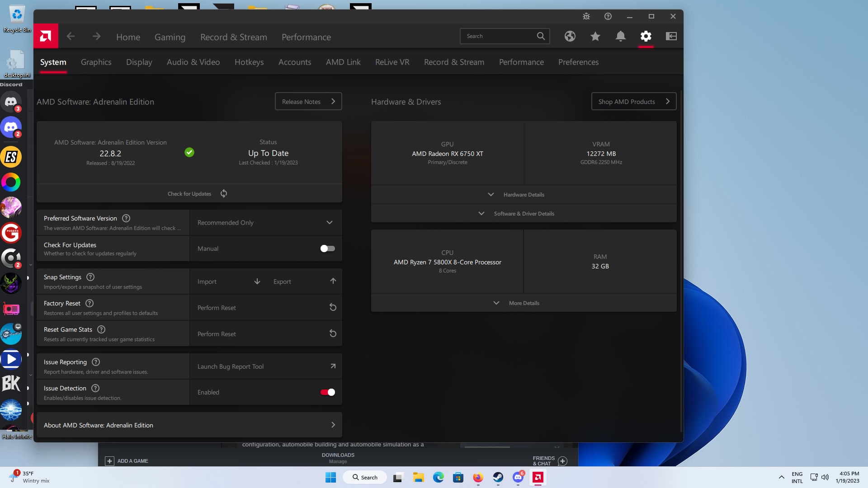
Task: Open Recycle Bin desktop icon
Action: [17, 19]
